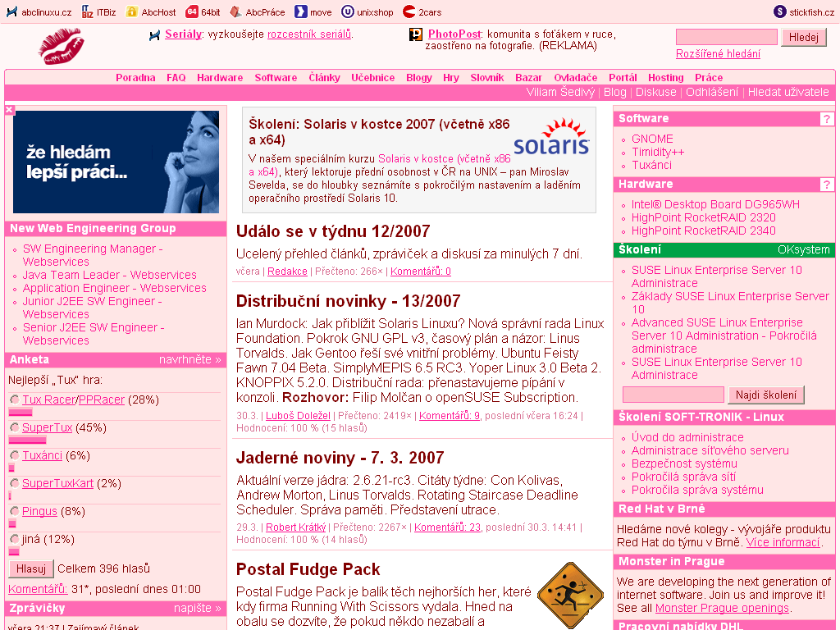Image resolution: width=840 pixels, height=630 pixels.
Task: Submit poll vote with Hlasuj button
Action: click(31, 568)
